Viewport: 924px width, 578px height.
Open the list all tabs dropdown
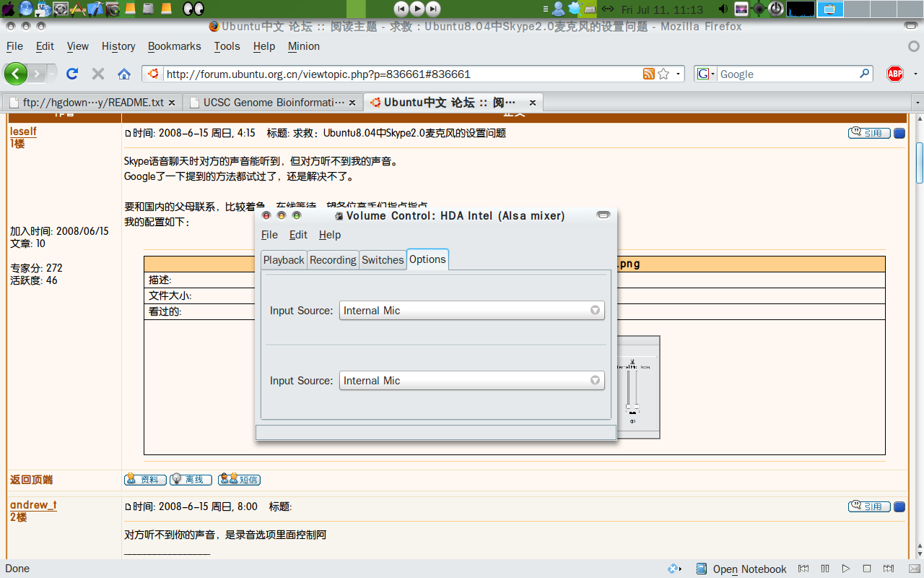pyautogui.click(x=918, y=103)
